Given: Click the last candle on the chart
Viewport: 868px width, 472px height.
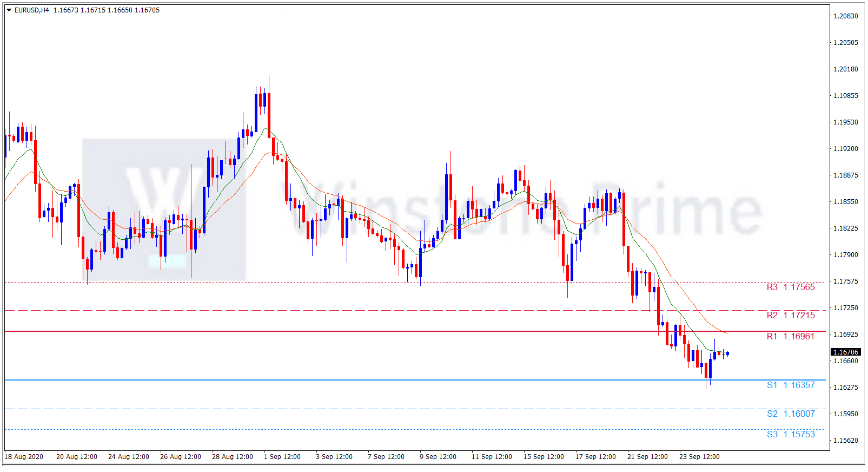Looking at the screenshot, I should click(x=728, y=353).
